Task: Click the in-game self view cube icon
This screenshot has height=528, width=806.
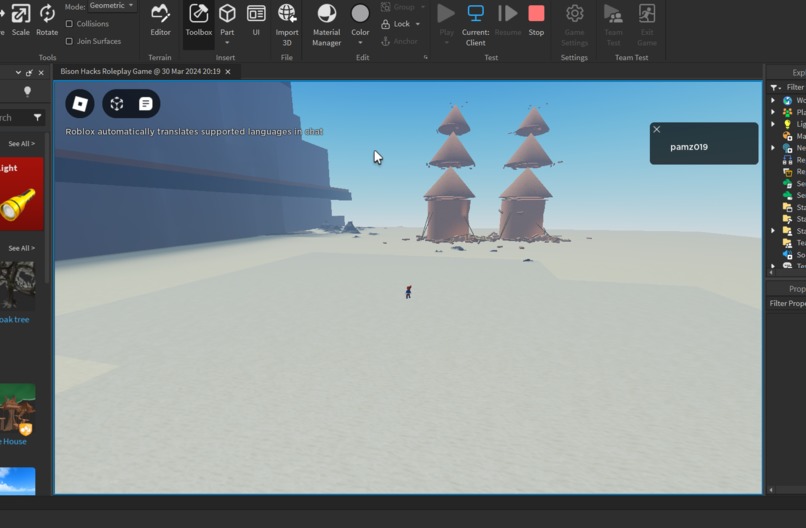Action: pos(117,104)
